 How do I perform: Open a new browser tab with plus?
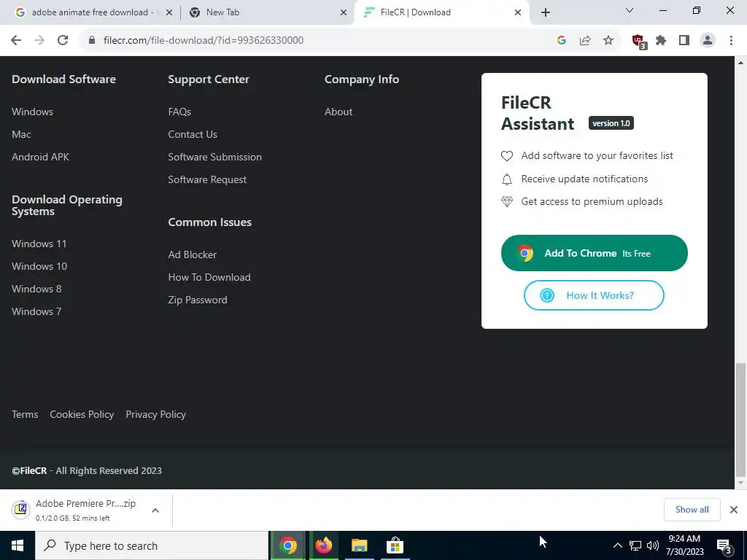[x=546, y=12]
